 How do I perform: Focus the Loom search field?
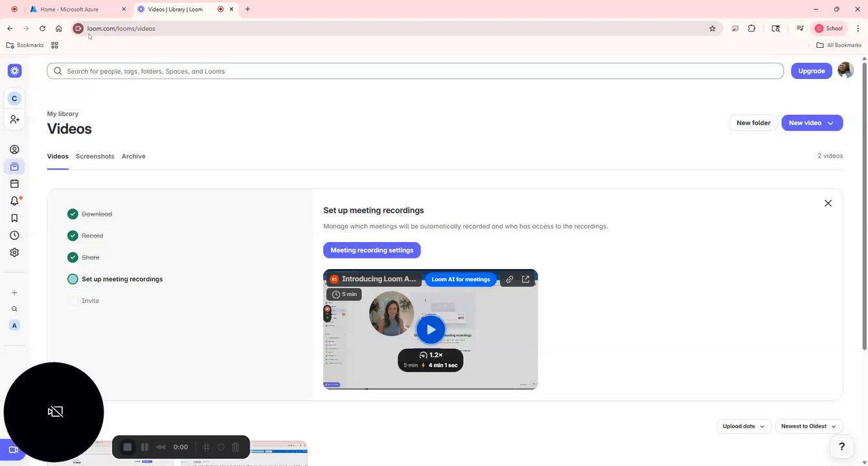(415, 71)
